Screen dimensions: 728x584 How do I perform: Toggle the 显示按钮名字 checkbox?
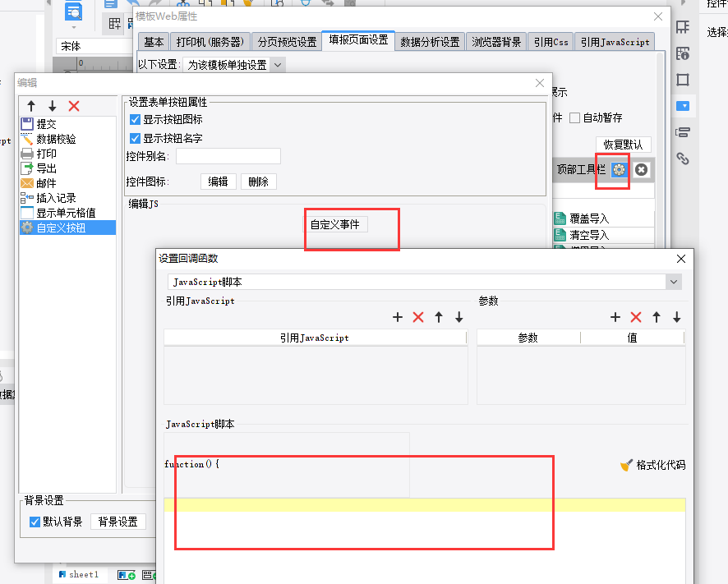coord(135,138)
